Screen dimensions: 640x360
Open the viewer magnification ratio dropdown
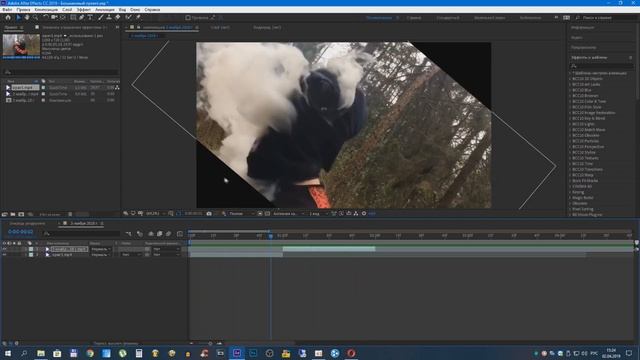coord(155,213)
